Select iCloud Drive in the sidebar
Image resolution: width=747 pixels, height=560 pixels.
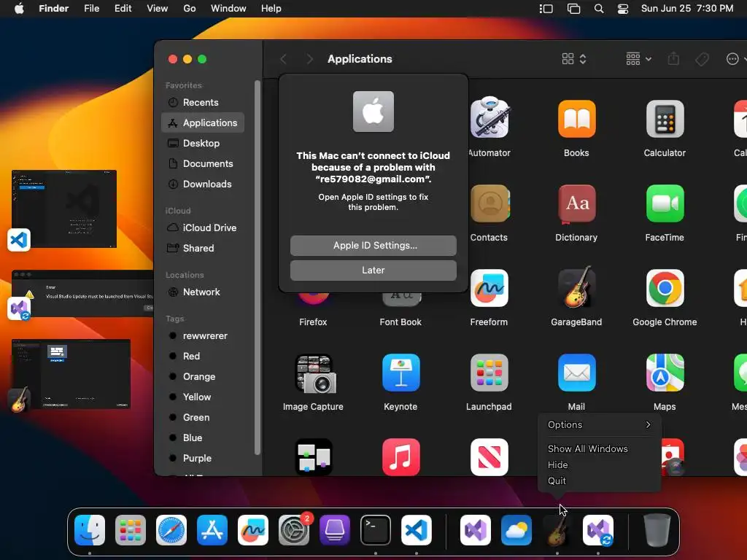tap(203, 228)
